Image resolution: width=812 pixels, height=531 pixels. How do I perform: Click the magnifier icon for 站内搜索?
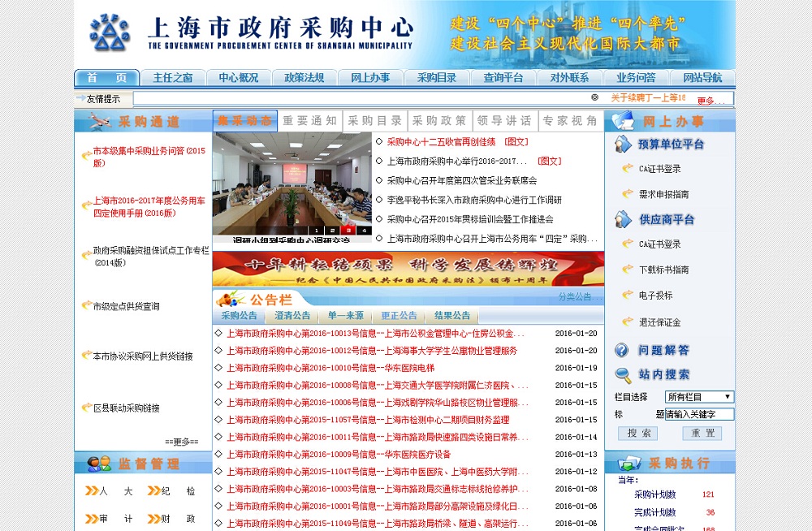tap(623, 375)
